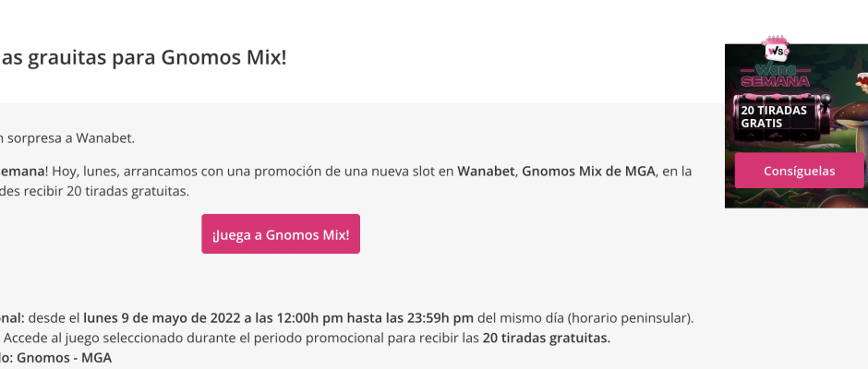Click the 20 TIRADAS GRATIS banner text
This screenshot has width=868, height=369.
tap(774, 117)
